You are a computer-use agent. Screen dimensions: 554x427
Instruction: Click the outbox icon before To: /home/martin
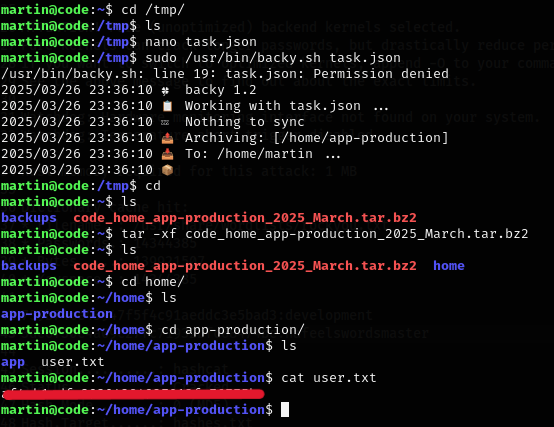click(x=167, y=154)
